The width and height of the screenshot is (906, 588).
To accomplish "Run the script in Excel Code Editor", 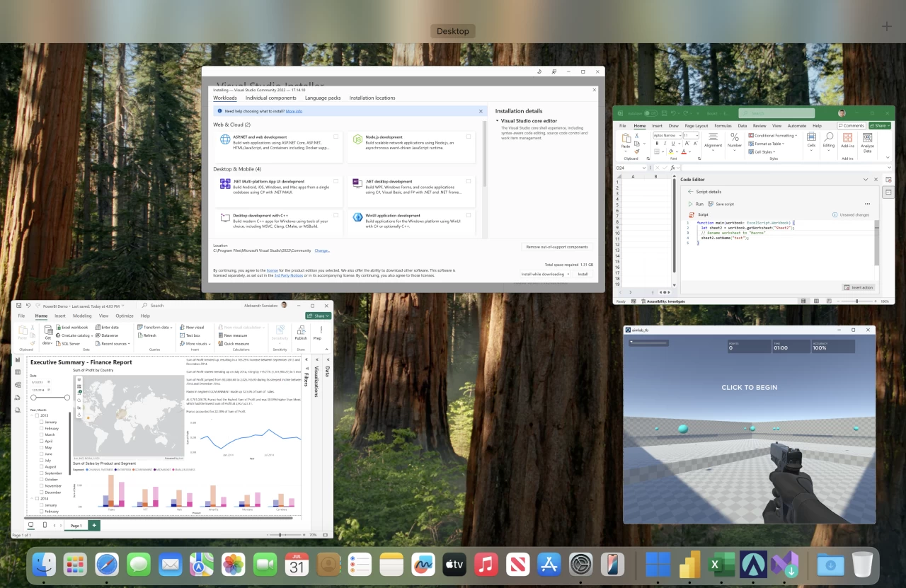I will 698,204.
